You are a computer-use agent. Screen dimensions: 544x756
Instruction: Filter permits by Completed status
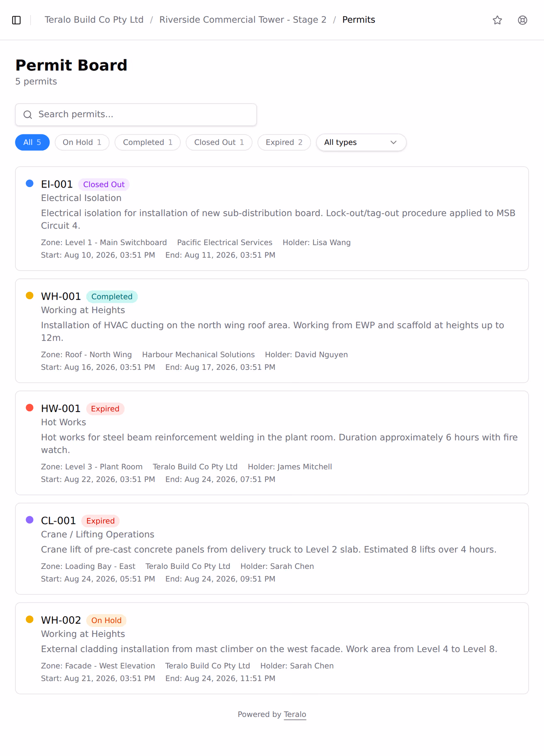click(148, 142)
